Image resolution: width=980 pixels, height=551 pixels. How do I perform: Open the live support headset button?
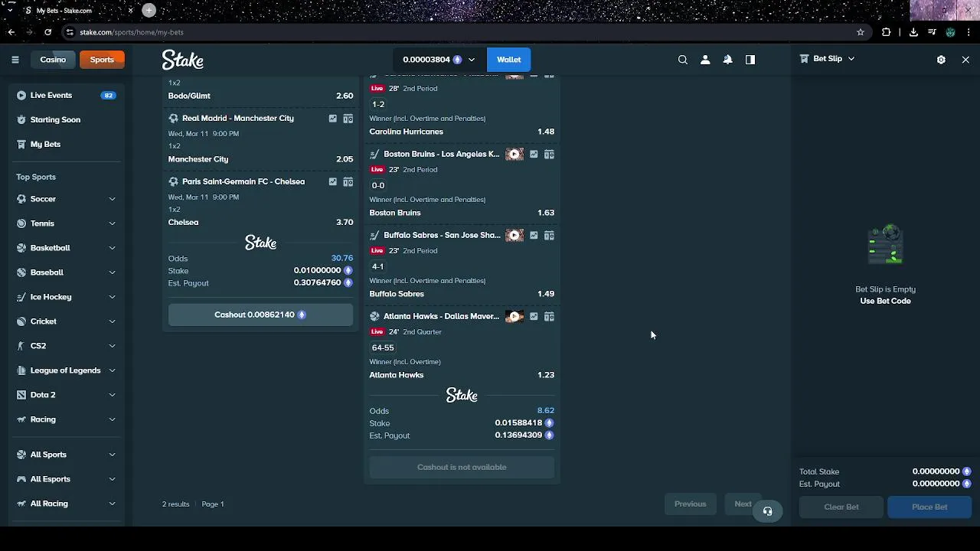[x=767, y=511]
